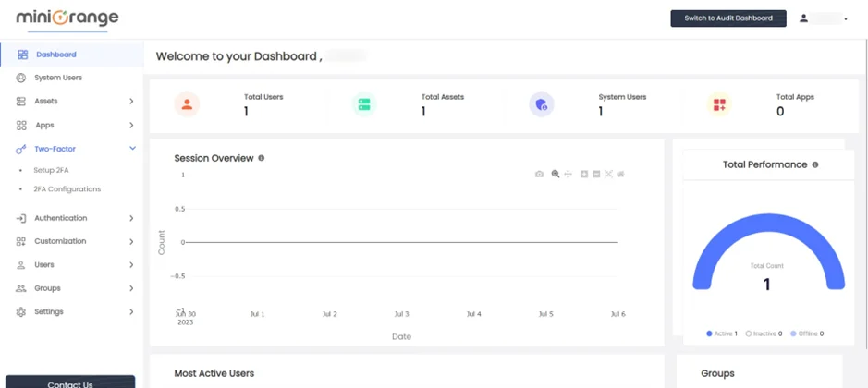Click the Total Performance heading
Image resolution: width=868 pixels, height=388 pixels.
765,164
